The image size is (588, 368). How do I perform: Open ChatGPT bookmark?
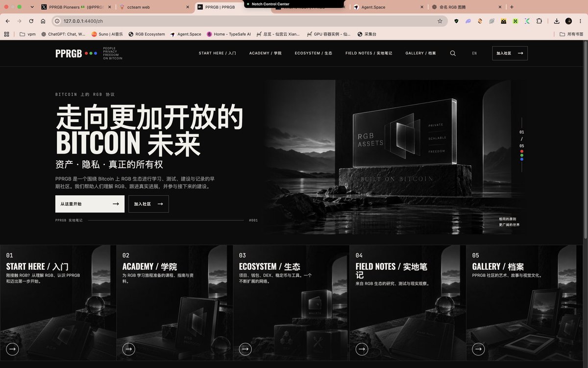(63, 34)
